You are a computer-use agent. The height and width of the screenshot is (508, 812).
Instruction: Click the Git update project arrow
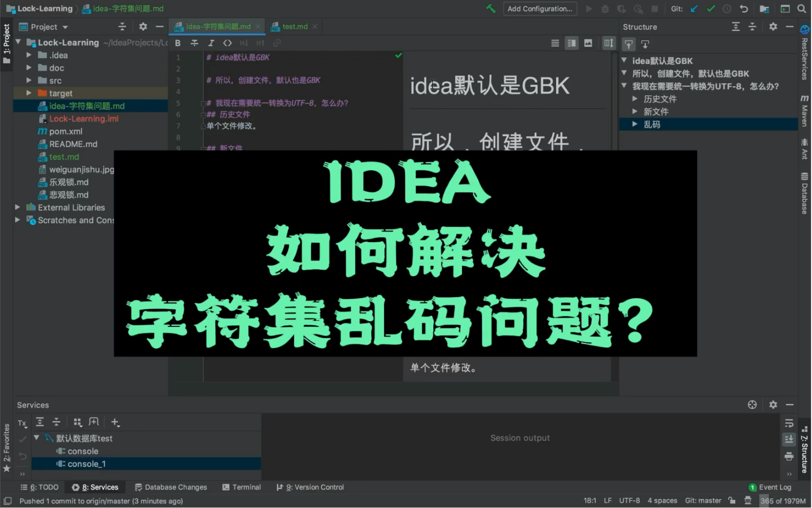(x=694, y=9)
